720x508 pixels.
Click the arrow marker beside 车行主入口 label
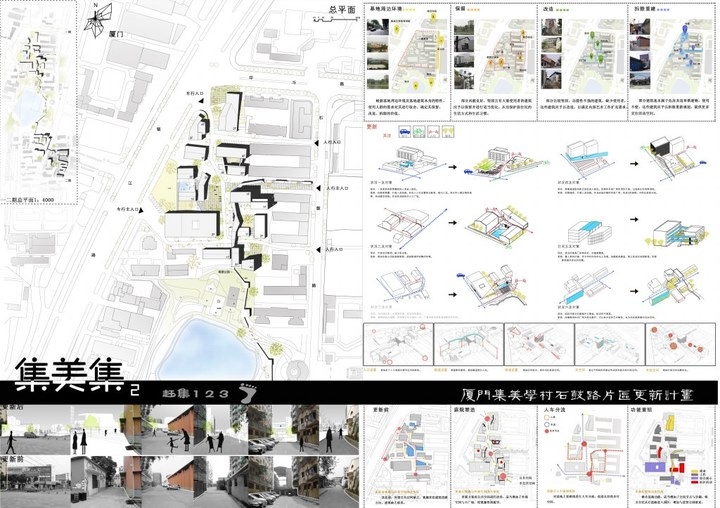pyautogui.click(x=141, y=210)
